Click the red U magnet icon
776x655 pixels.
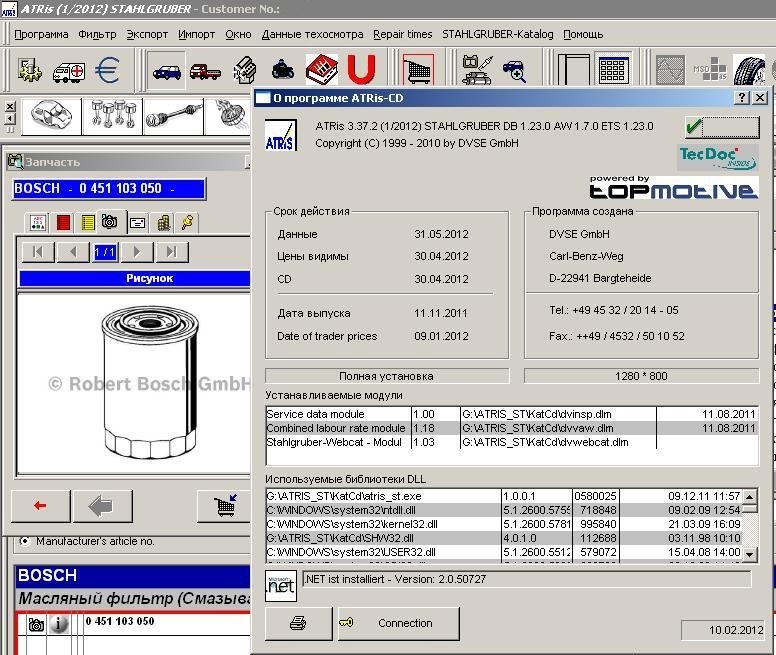pos(361,69)
